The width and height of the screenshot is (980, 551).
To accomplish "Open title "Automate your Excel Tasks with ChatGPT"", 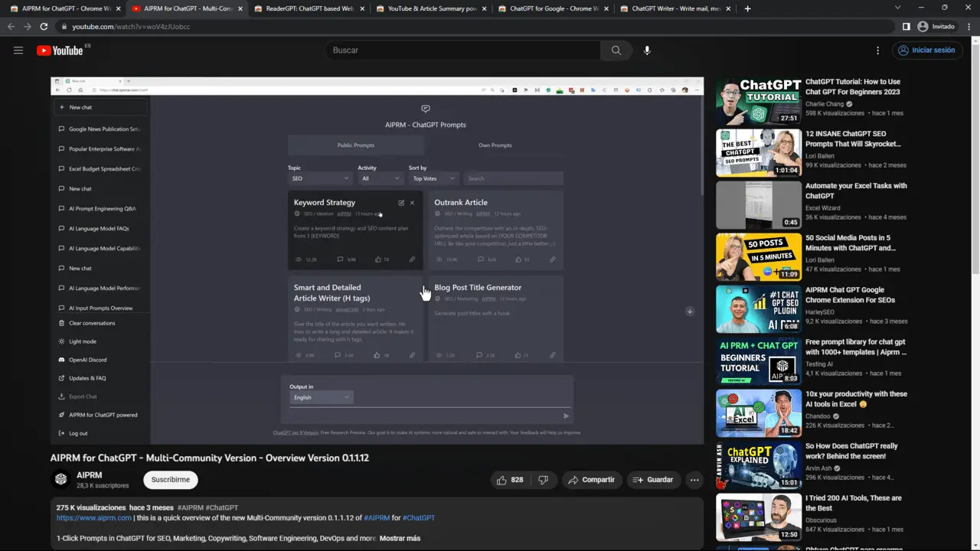I will [x=856, y=191].
